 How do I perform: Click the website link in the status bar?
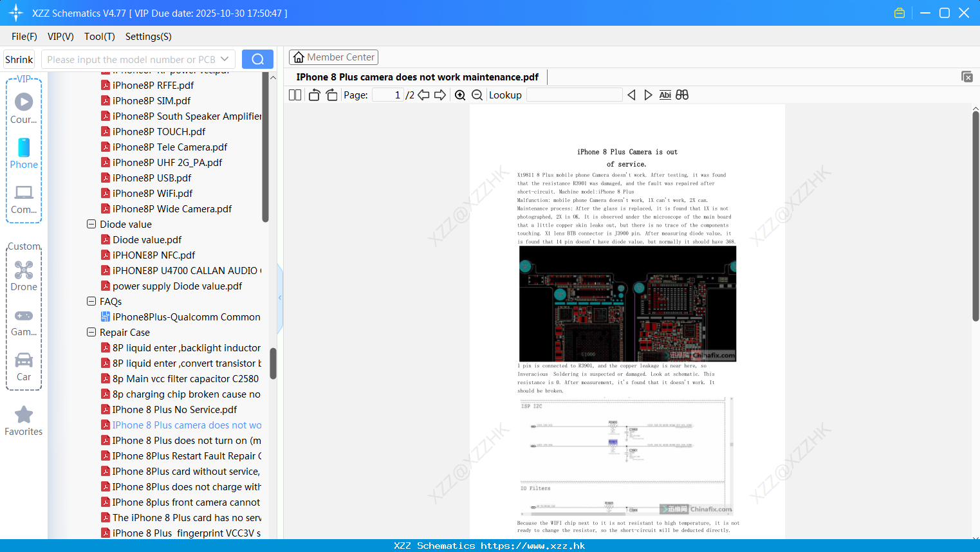[533, 546]
